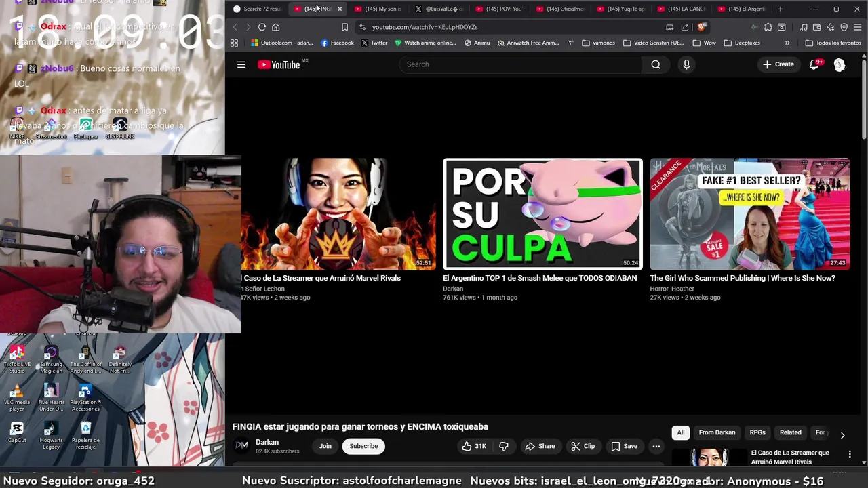Click the YouTube search magnifier button
Image resolution: width=868 pixels, height=488 pixels.
656,64
